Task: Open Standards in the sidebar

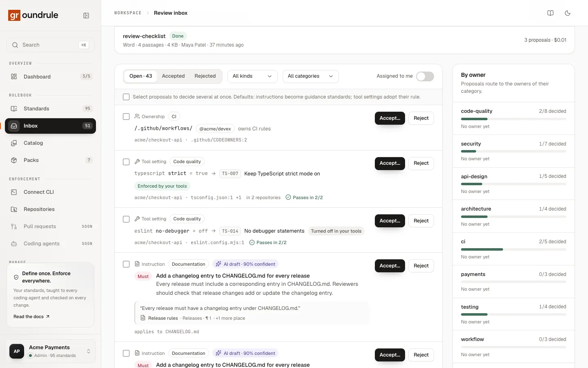Action: click(x=50, y=108)
